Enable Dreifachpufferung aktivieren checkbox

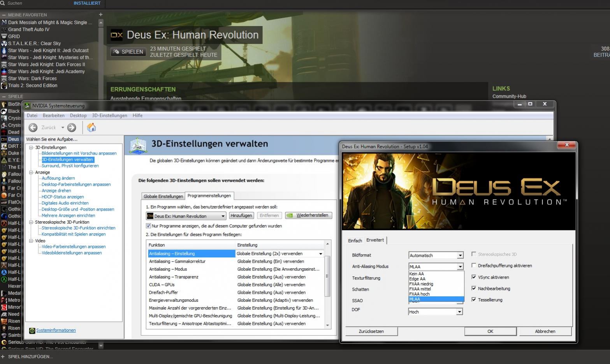(474, 265)
